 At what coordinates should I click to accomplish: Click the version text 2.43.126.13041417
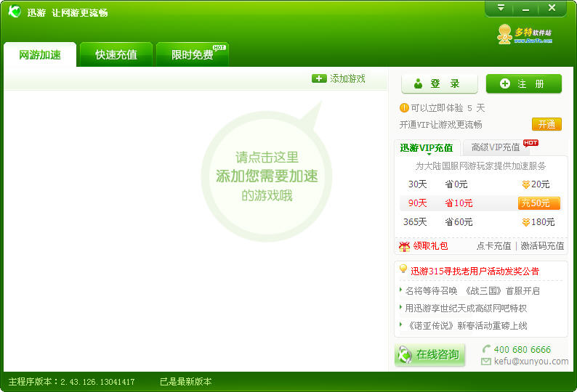tap(97, 382)
